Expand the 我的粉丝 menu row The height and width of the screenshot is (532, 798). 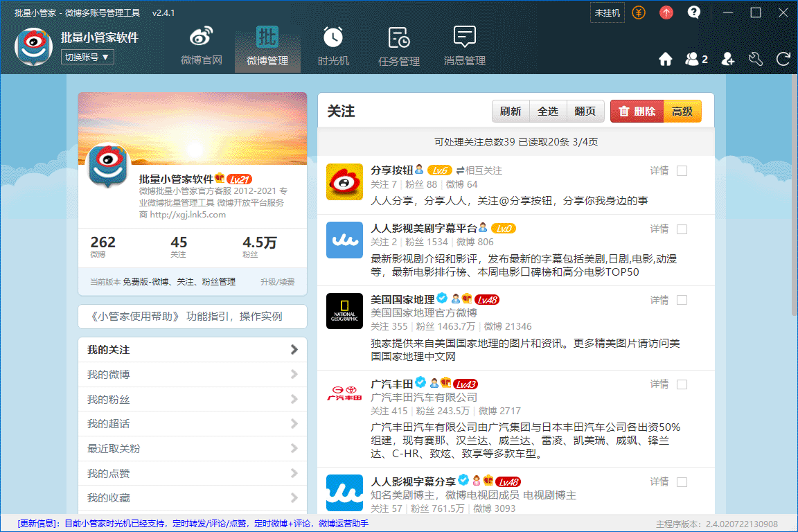click(x=193, y=400)
